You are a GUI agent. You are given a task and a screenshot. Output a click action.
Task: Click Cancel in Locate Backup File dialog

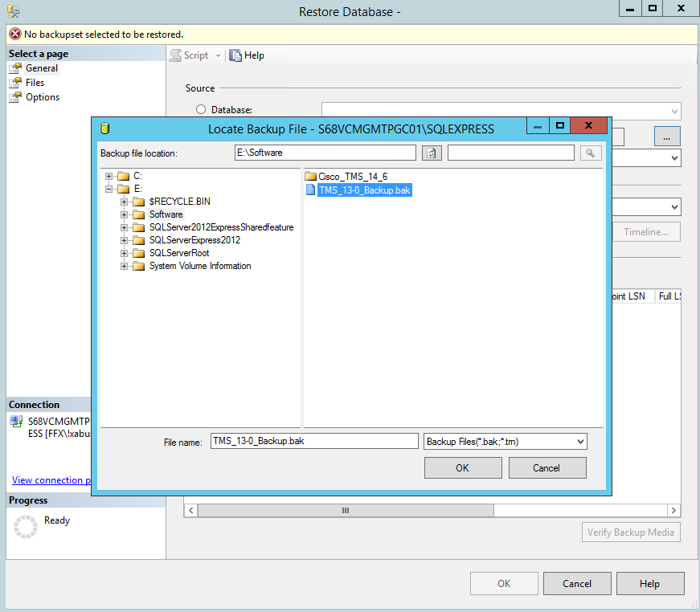[546, 467]
